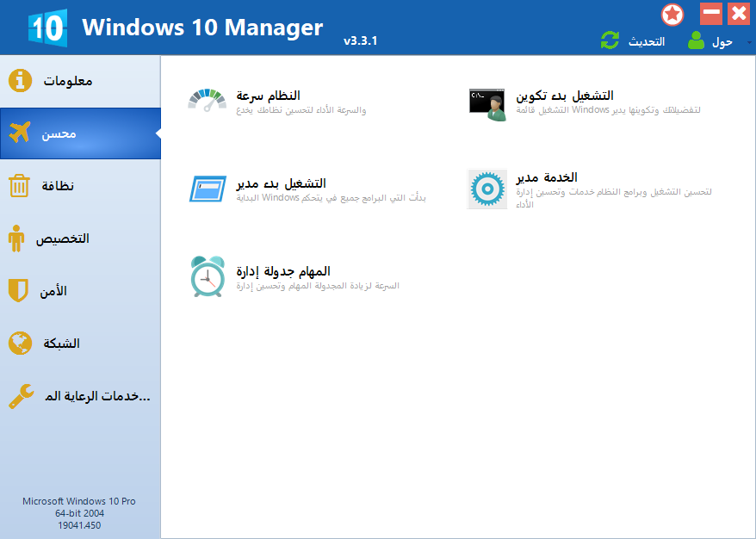Click the blue window startup manager icon
This screenshot has height=539, width=756.
pyautogui.click(x=208, y=189)
